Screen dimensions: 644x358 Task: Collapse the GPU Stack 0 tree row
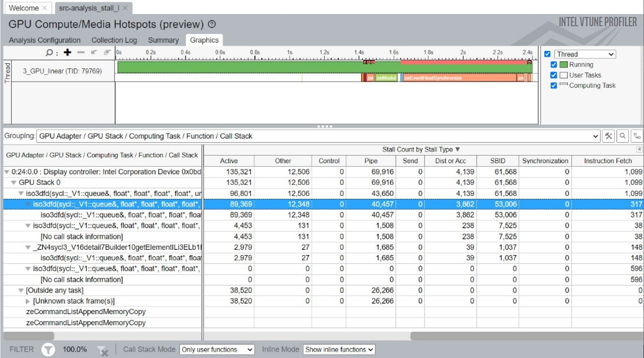tap(14, 183)
